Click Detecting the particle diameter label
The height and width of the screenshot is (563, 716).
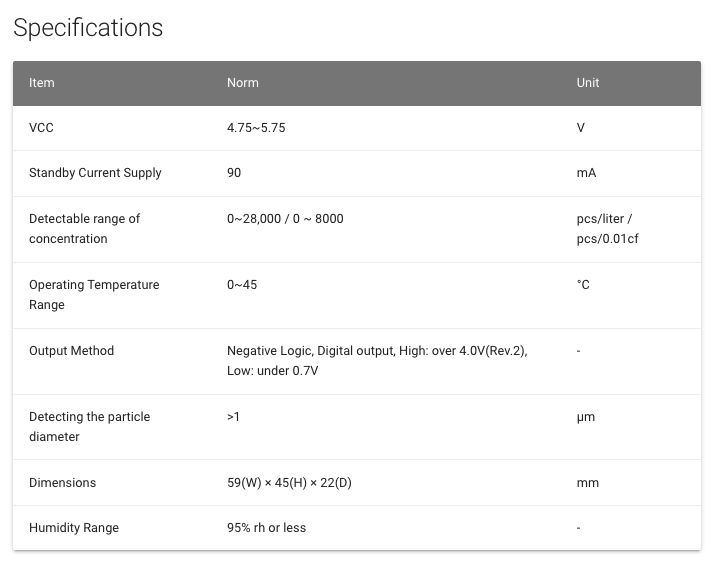coord(90,426)
